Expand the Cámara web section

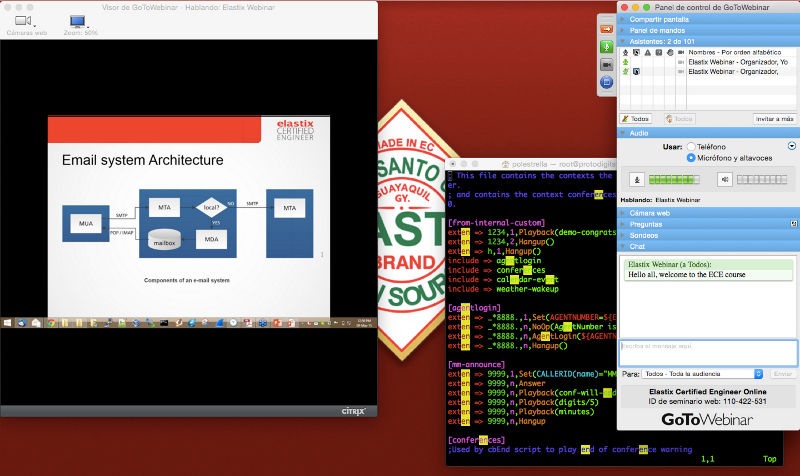pyautogui.click(x=650, y=213)
